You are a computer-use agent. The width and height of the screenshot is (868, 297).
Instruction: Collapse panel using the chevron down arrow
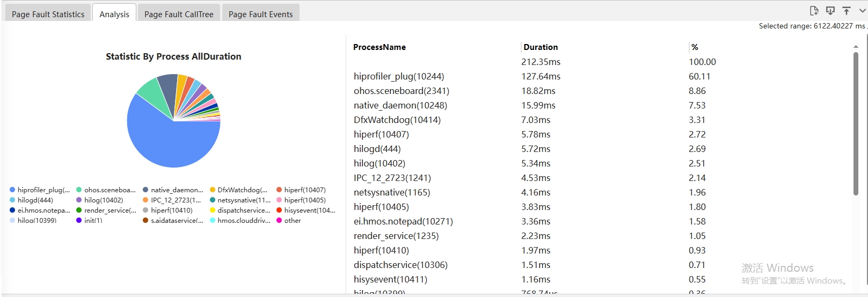click(862, 11)
